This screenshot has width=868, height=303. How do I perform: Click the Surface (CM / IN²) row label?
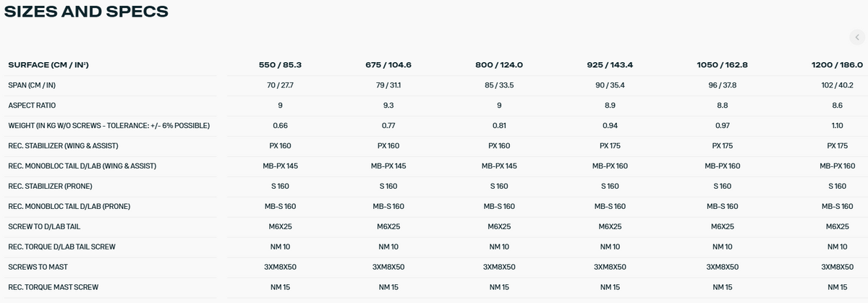[48, 65]
